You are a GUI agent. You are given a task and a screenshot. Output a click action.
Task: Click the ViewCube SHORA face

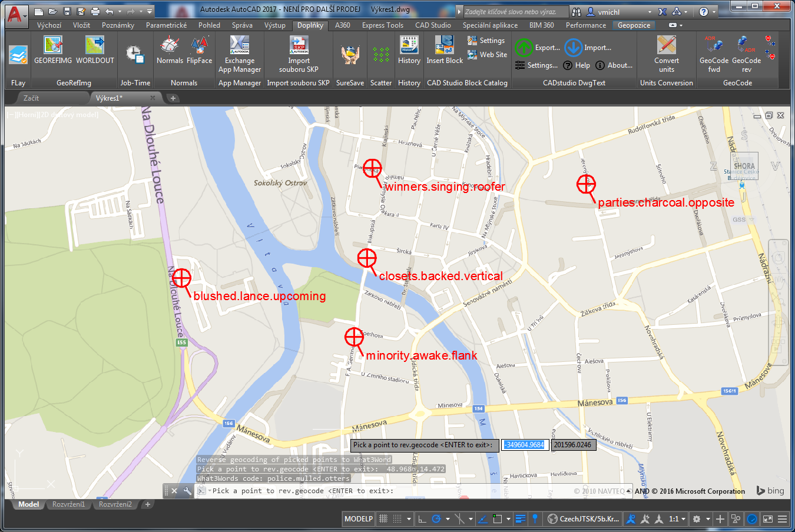(744, 167)
